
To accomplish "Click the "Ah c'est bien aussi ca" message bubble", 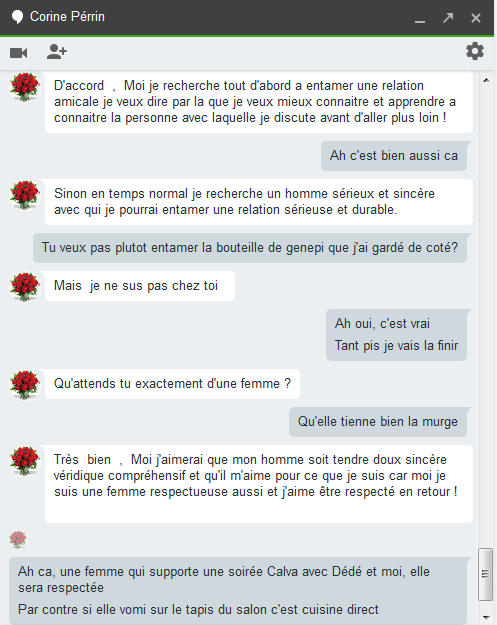I will [394, 156].
